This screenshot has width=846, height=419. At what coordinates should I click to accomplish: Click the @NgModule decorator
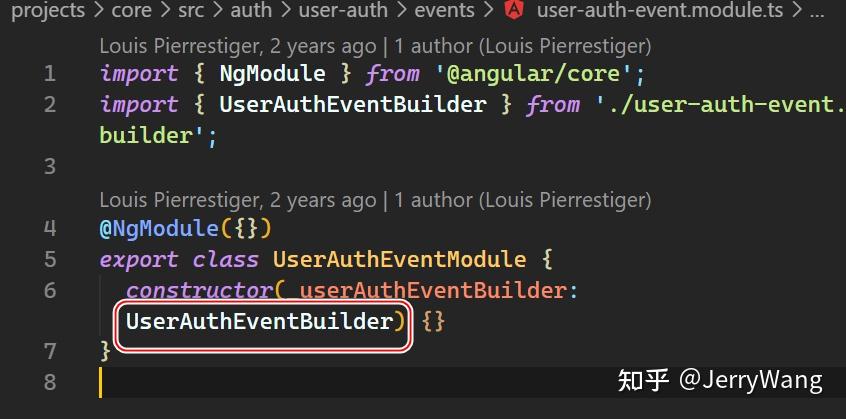point(159,228)
